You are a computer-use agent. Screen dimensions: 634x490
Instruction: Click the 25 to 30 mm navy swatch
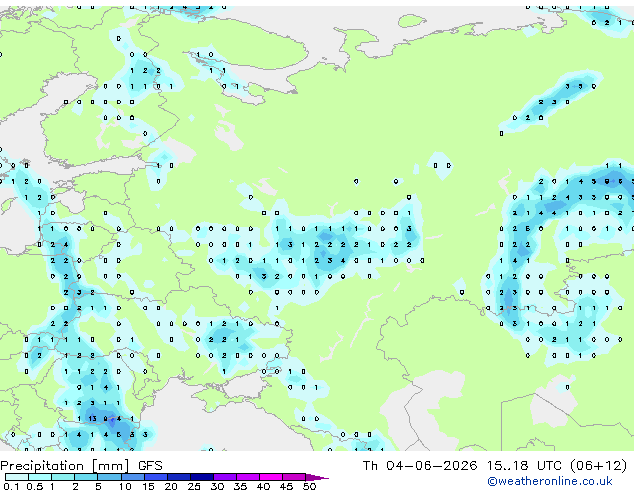(201, 477)
